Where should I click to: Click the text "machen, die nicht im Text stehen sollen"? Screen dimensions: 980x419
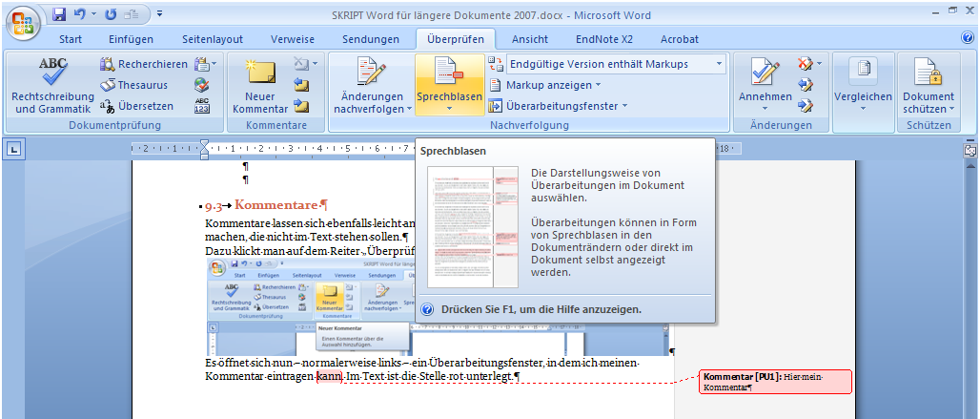coord(304,237)
